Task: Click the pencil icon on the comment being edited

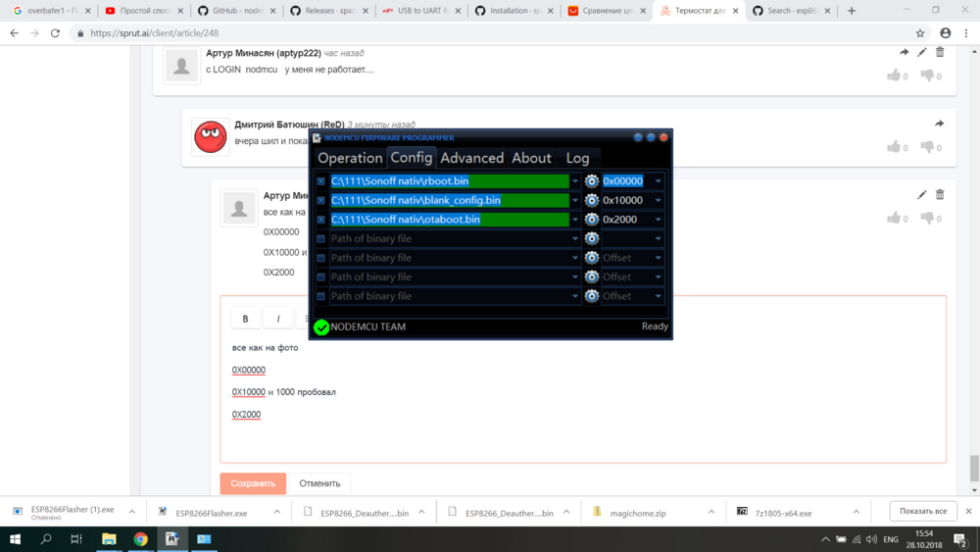Action: click(922, 195)
